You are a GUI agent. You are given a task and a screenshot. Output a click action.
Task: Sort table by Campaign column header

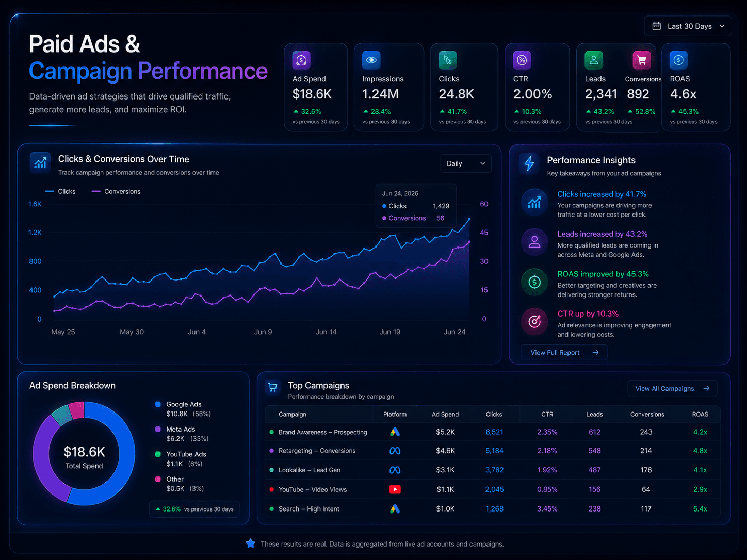293,415
